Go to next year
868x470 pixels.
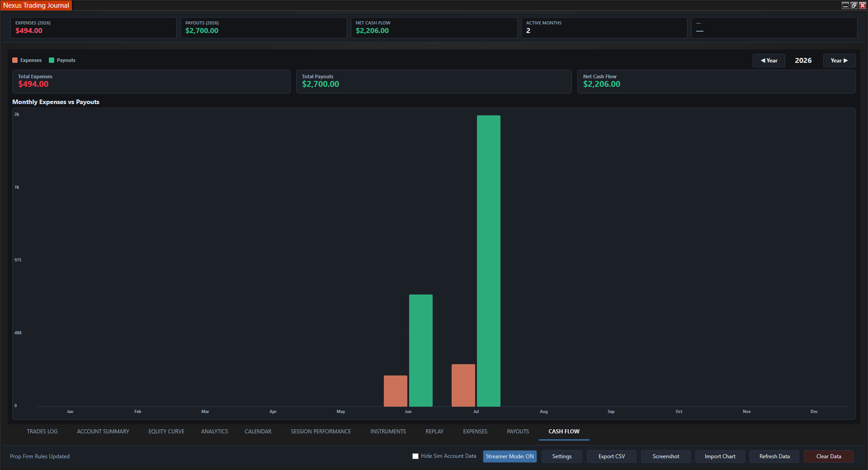click(839, 61)
